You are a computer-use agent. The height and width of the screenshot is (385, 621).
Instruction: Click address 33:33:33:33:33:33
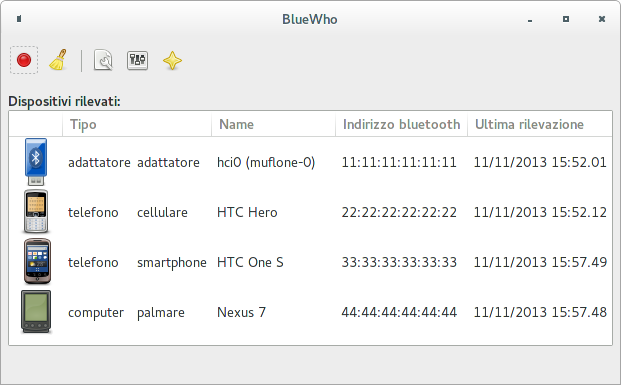pos(399,262)
